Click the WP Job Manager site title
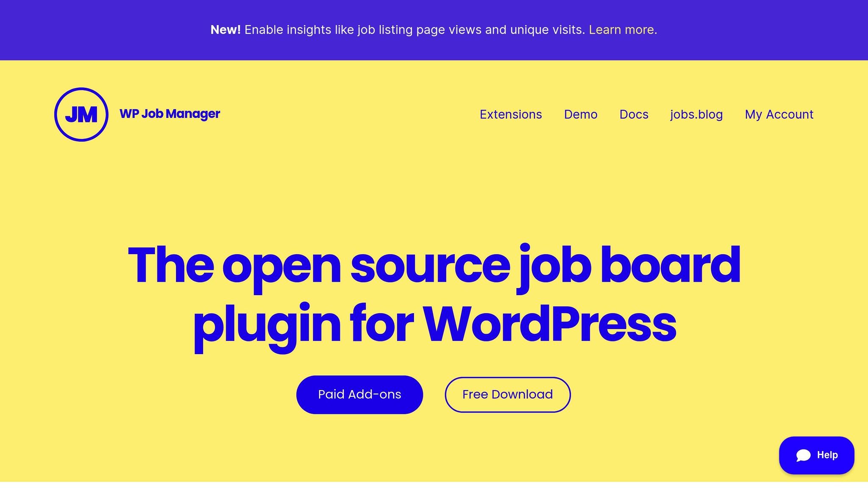This screenshot has width=868, height=488. coord(170,113)
